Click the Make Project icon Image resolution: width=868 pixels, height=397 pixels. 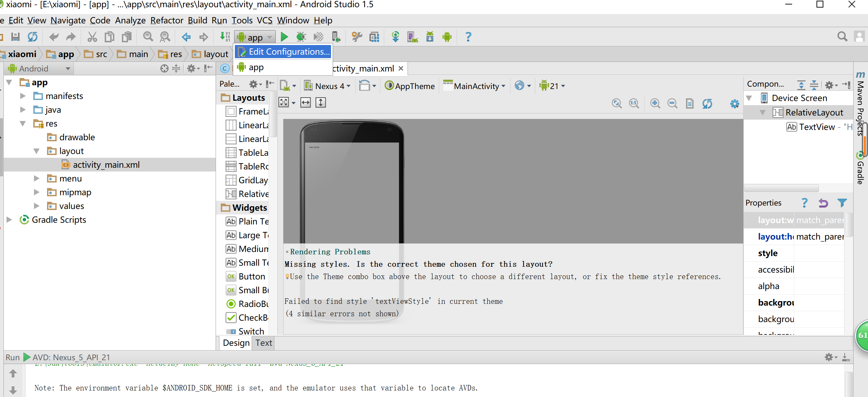coord(225,37)
